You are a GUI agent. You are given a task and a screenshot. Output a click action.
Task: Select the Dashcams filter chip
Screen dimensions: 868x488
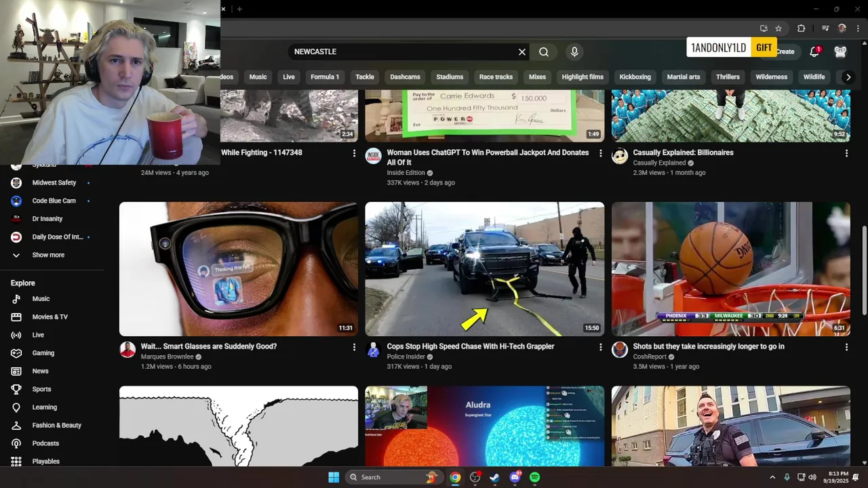coord(405,77)
